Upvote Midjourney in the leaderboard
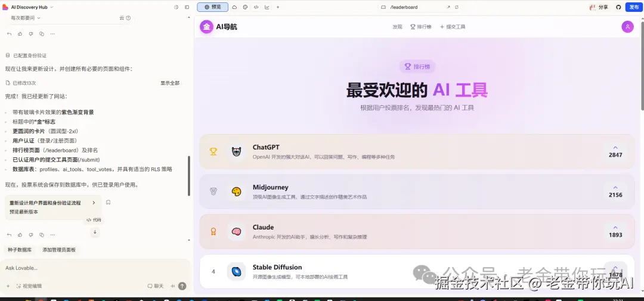The width and height of the screenshot is (644, 301). tap(615, 191)
